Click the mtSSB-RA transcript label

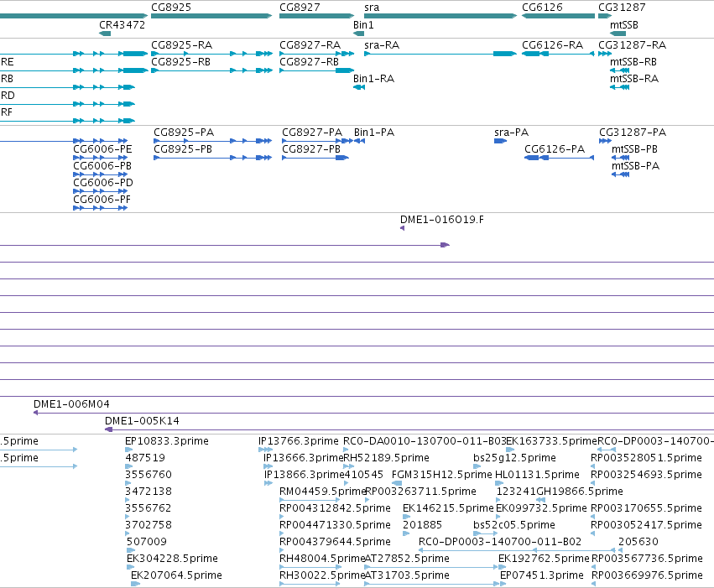click(x=634, y=79)
